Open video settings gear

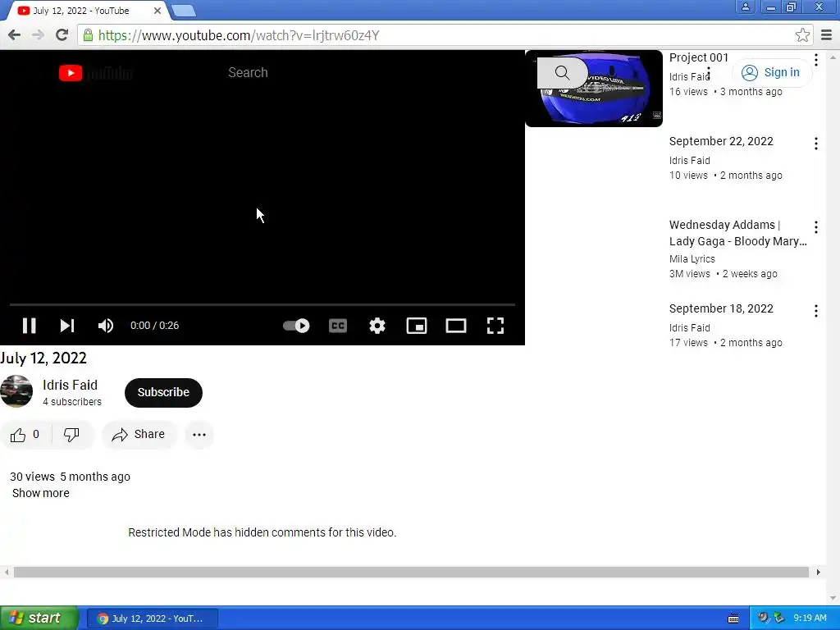(377, 326)
